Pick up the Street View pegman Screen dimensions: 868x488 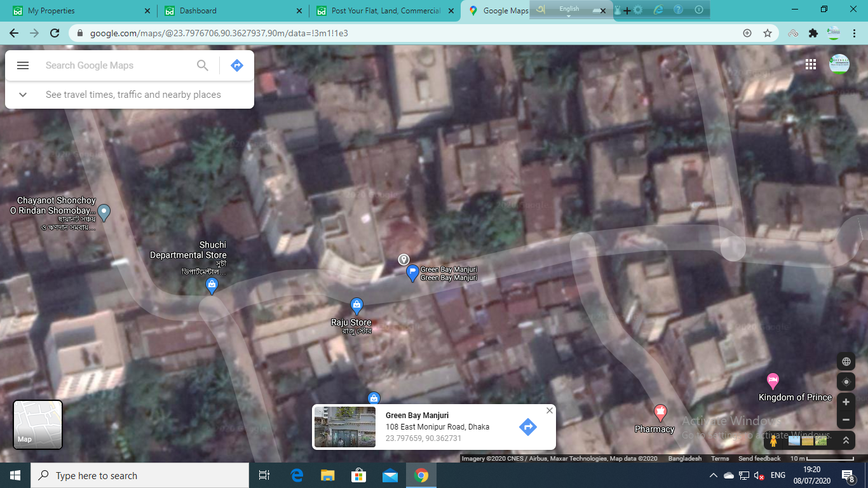click(773, 440)
